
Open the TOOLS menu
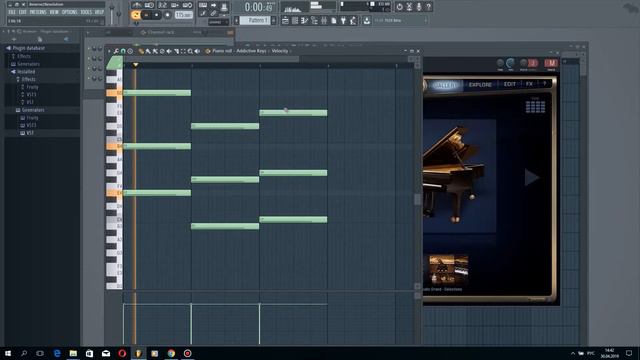(86, 12)
